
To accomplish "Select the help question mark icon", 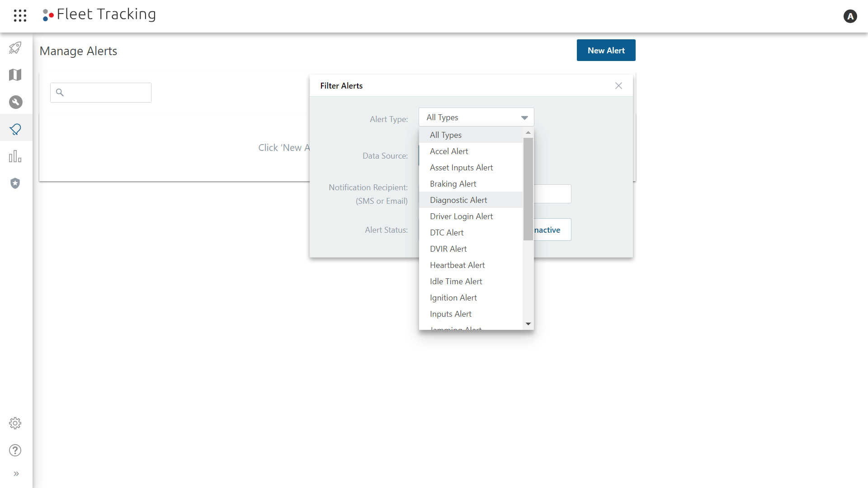I will pyautogui.click(x=16, y=450).
